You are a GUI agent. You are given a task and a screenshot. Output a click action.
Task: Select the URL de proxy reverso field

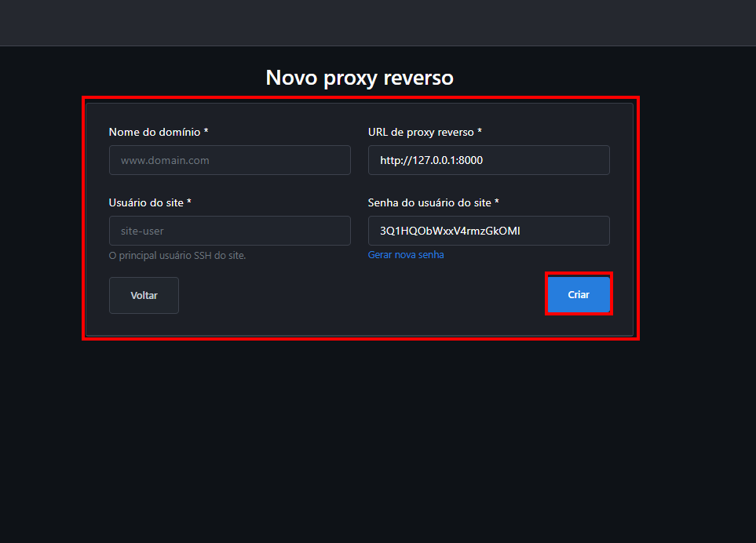tap(488, 160)
